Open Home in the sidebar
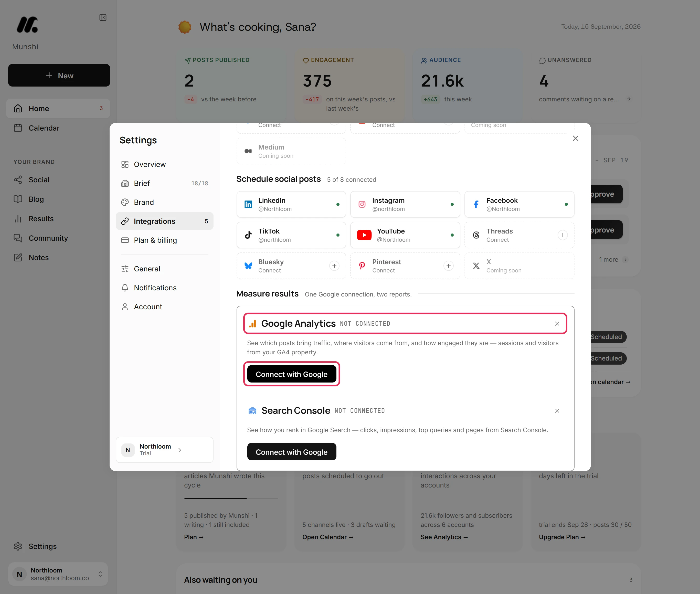The height and width of the screenshot is (594, 700). click(x=58, y=108)
